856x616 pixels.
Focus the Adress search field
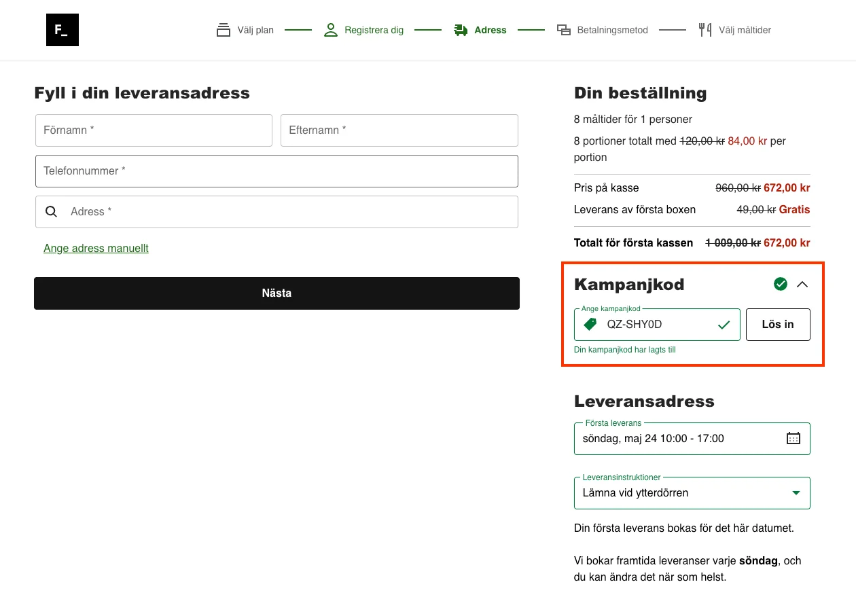[x=277, y=212]
